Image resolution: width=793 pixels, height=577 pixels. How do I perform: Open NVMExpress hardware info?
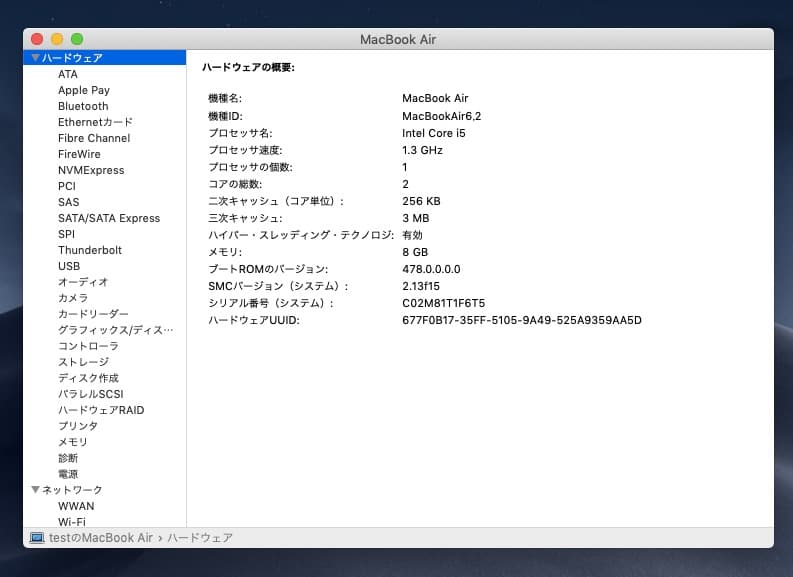(91, 170)
